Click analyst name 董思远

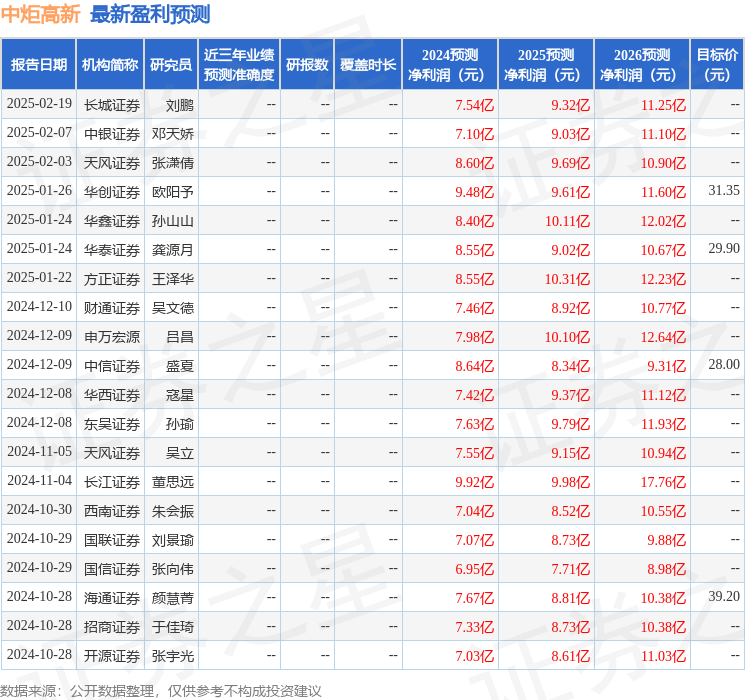(173, 482)
